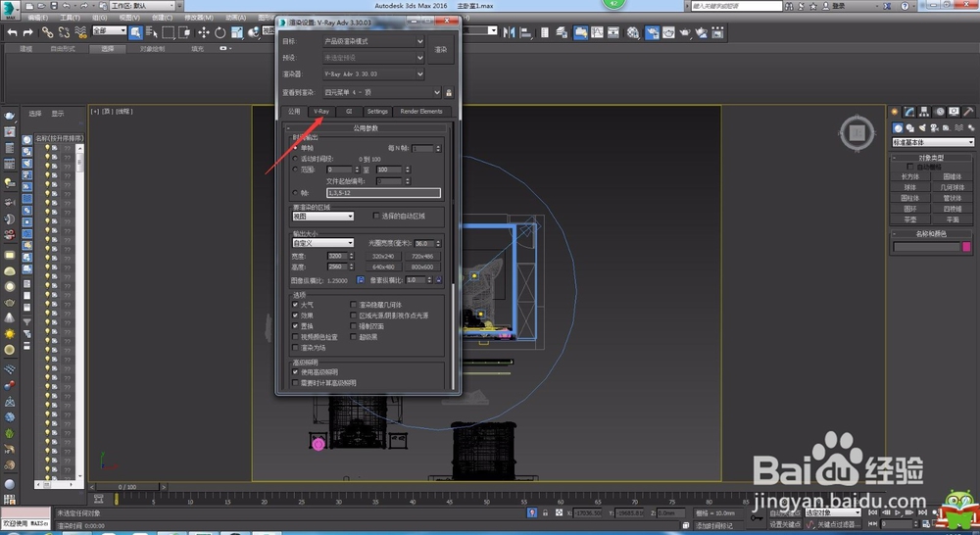Image resolution: width=980 pixels, height=535 pixels.
Task: Switch to the Settings tab
Action: [377, 112]
